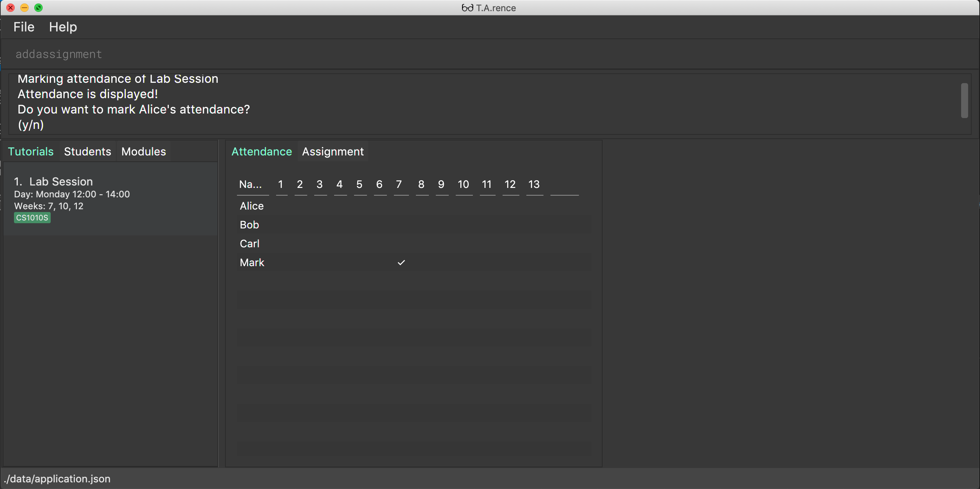Click the week 4 column header
The width and height of the screenshot is (980, 489).
(x=340, y=184)
